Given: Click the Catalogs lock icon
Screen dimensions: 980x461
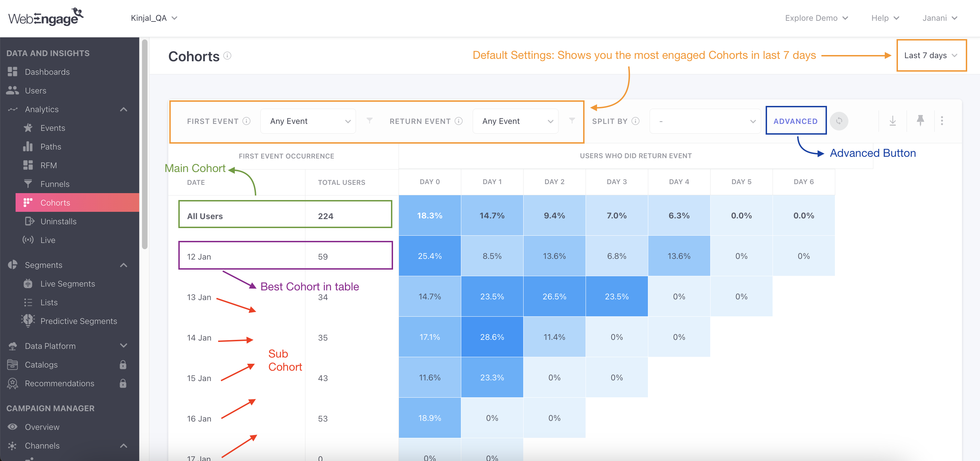Looking at the screenshot, I should (x=123, y=364).
